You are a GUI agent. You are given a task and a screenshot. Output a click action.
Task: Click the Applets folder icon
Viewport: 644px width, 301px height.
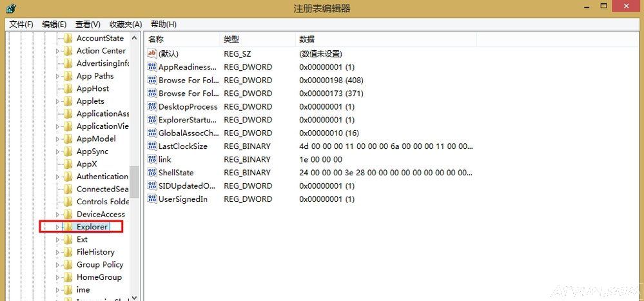click(68, 101)
